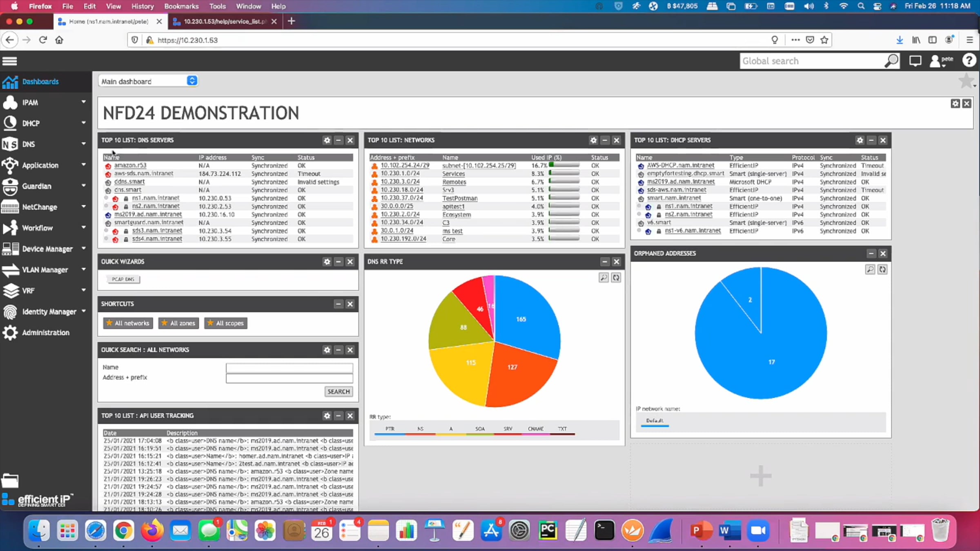Open the ns1.nam.intranet DNS server link

[156, 198]
